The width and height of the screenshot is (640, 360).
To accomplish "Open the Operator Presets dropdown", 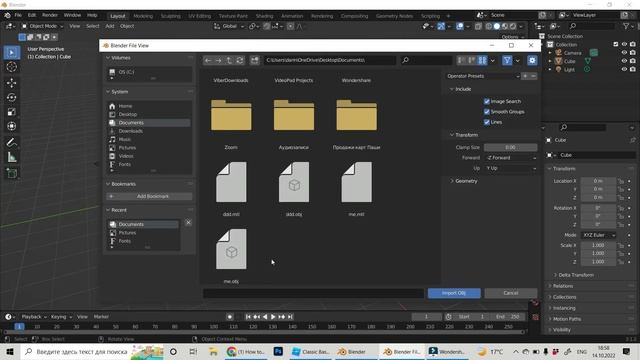I will pos(483,76).
